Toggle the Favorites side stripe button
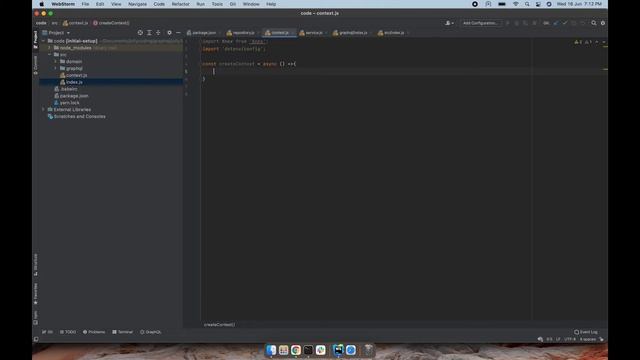This screenshot has width=640, height=360. point(36,294)
